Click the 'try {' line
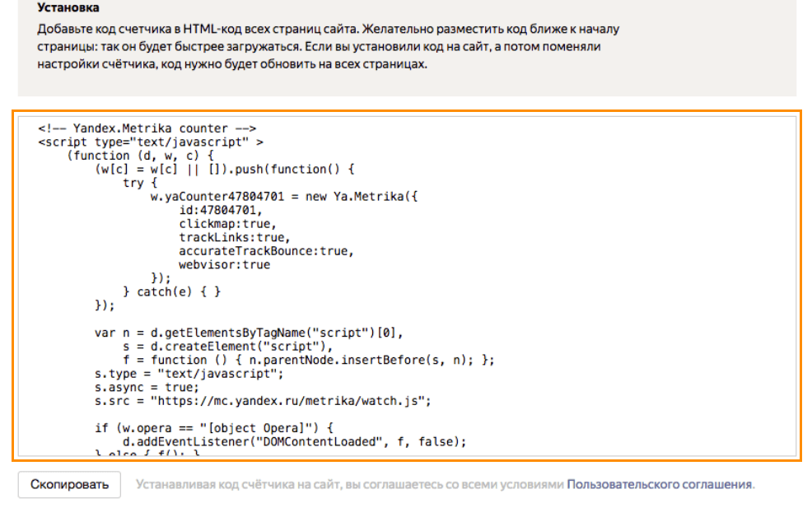 (140, 183)
